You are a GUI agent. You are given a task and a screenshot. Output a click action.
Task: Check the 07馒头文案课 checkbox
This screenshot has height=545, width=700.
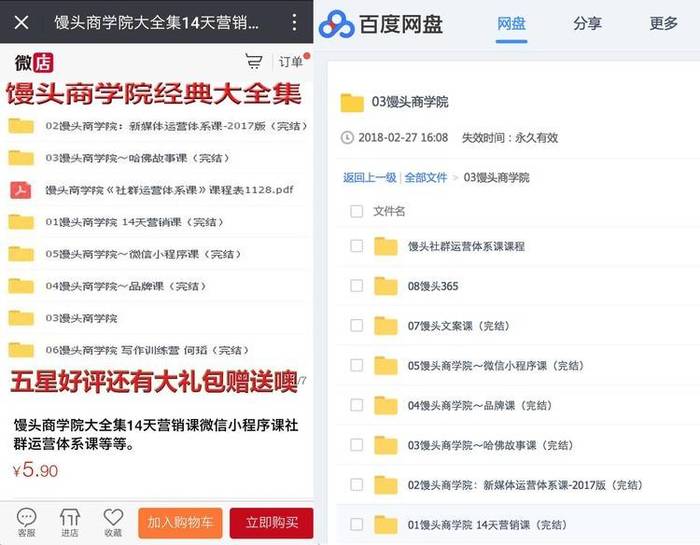[x=357, y=325]
